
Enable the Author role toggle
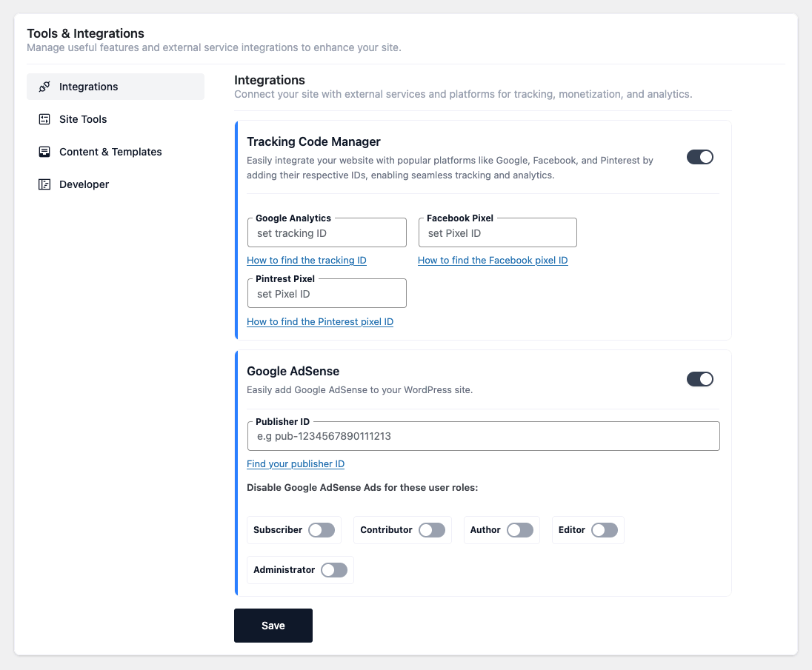click(520, 530)
